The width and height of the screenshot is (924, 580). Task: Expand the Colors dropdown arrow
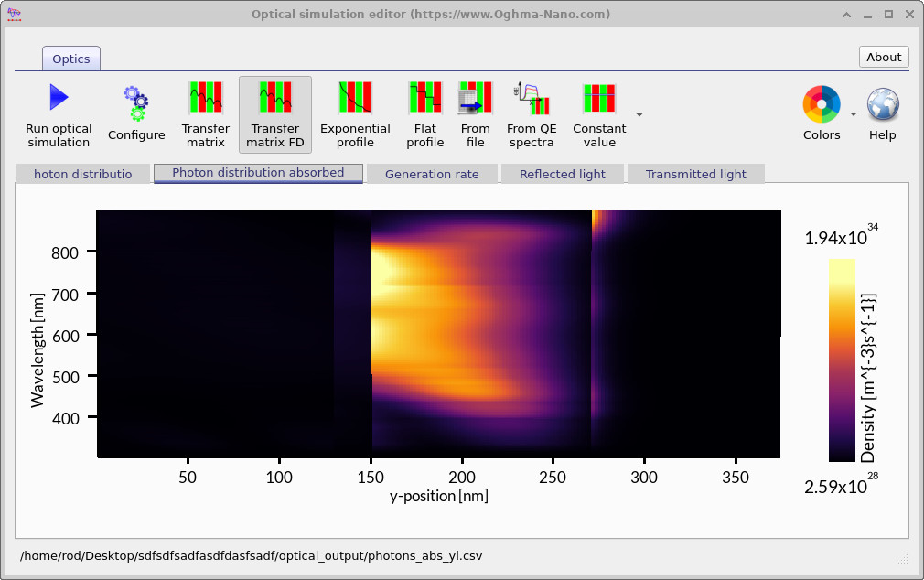coord(853,114)
